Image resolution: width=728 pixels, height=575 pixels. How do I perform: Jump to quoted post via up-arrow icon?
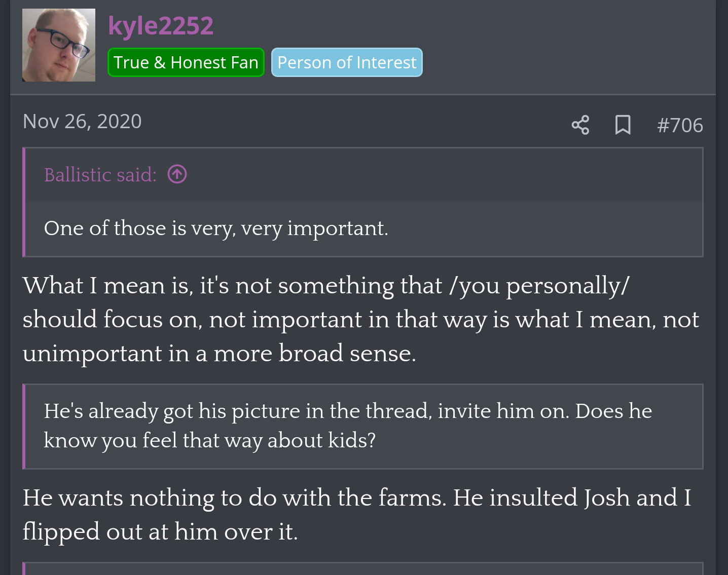[x=177, y=174]
